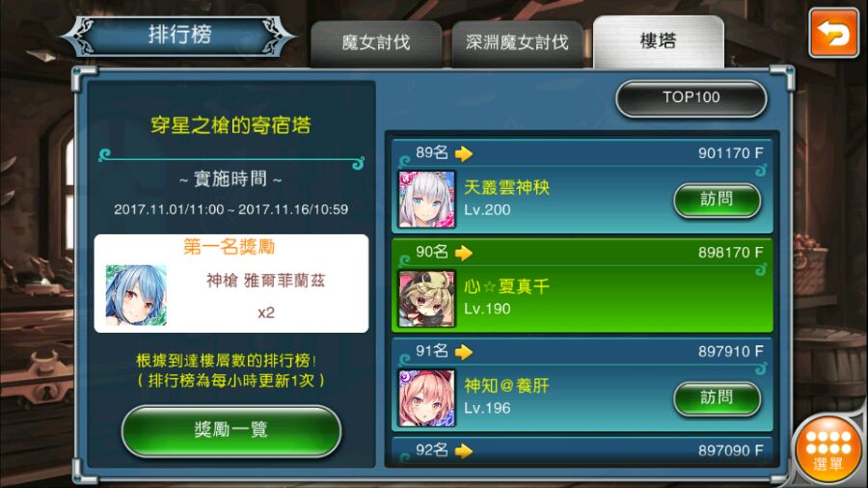Tap 心☆夏真千 player avatar
The width and height of the screenshot is (868, 488).
pyautogui.click(x=427, y=299)
